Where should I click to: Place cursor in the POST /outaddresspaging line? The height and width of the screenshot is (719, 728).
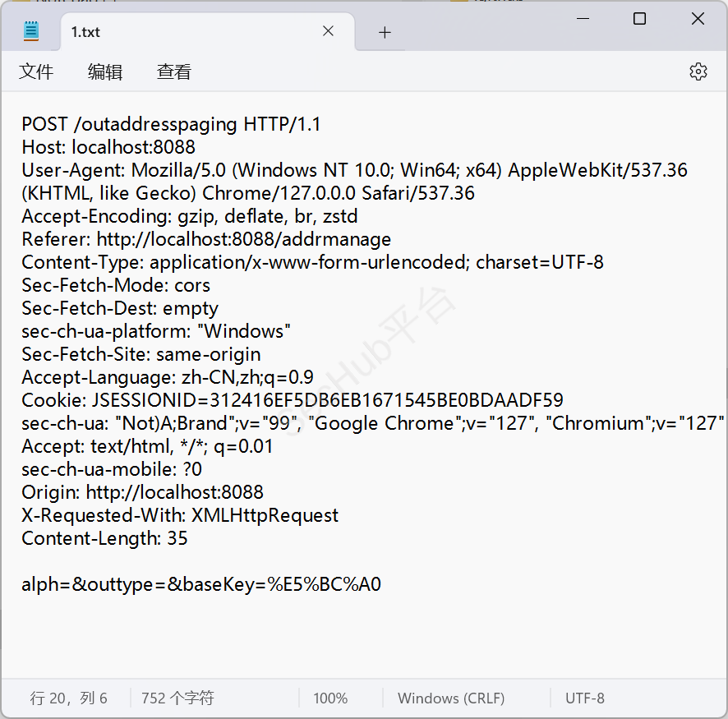pyautogui.click(x=171, y=125)
